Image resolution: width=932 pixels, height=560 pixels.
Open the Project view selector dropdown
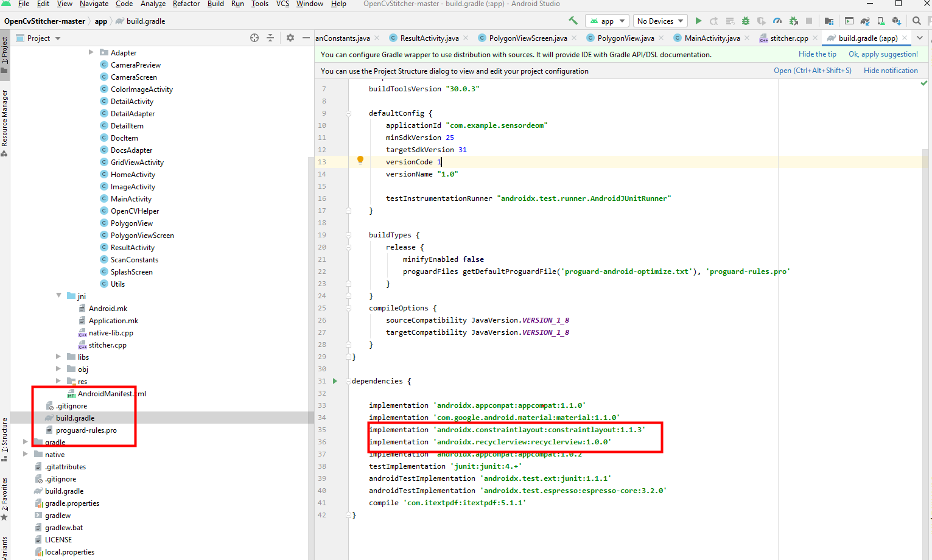pos(38,38)
